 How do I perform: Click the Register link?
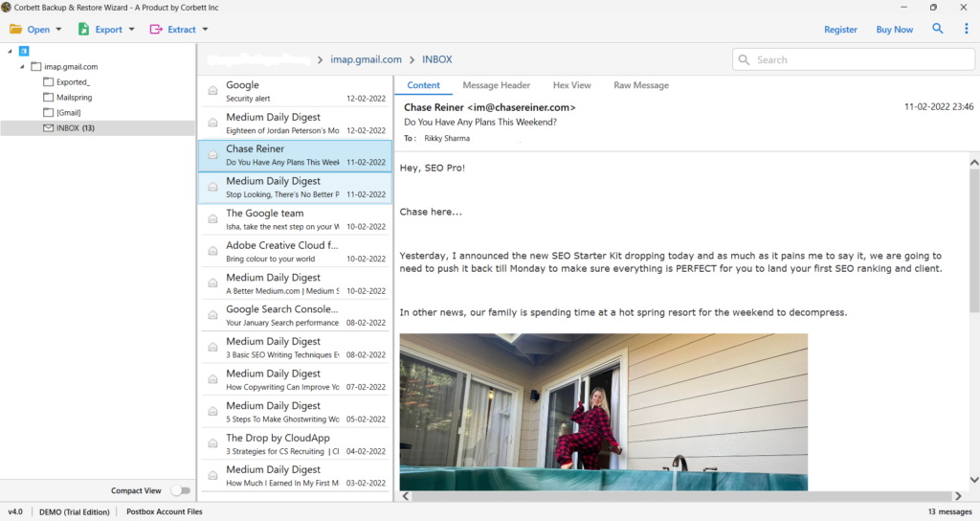pos(840,30)
